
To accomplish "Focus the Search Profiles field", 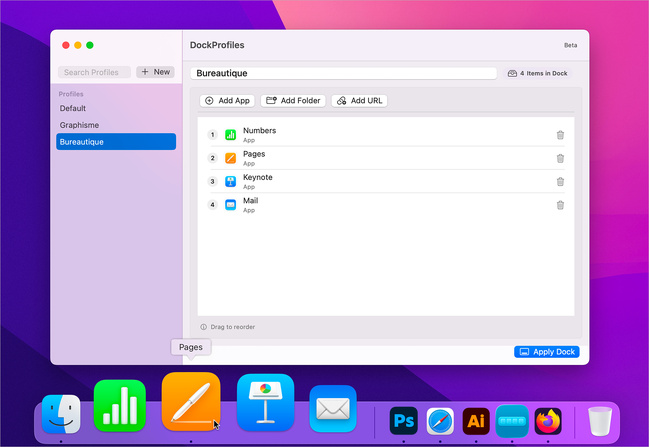I will [x=94, y=72].
